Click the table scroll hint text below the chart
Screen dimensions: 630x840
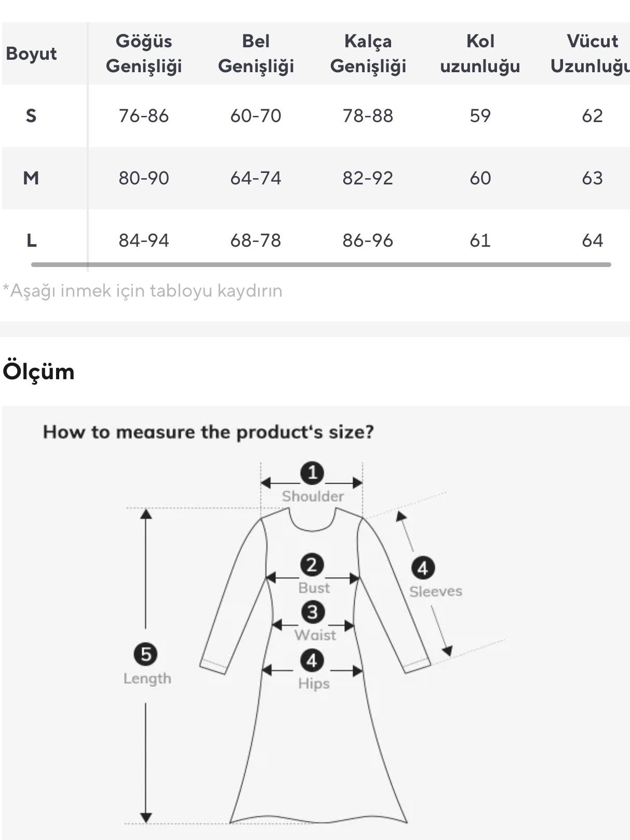143,291
